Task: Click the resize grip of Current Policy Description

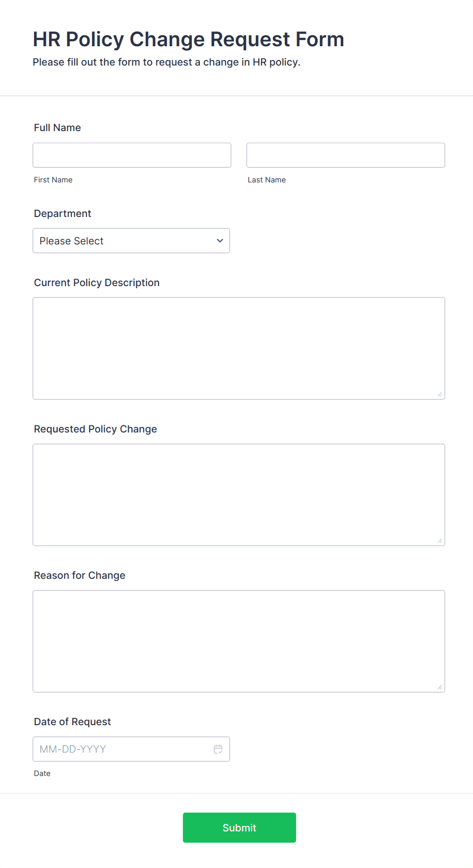Action: [439, 393]
